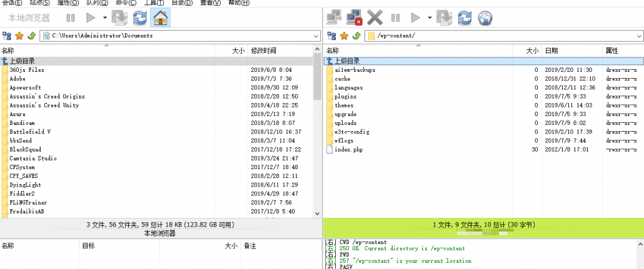Screen dimensions: 644x269
Task: Expand the remote path dropdown for /wp-content/
Action: coord(640,36)
